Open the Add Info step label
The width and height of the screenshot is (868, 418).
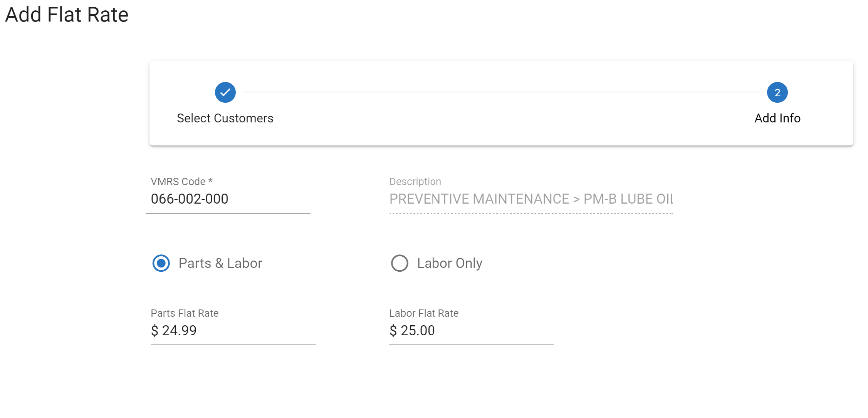coord(777,118)
